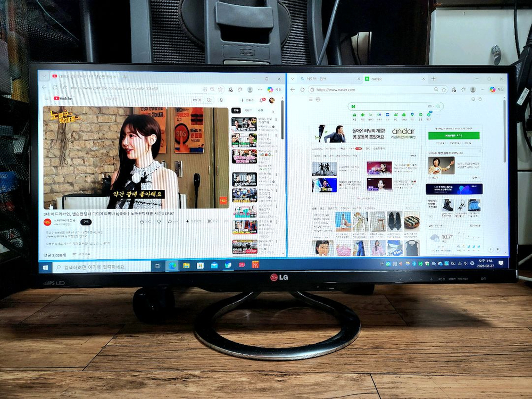Start a voice search via YouTube microphone icon
The height and width of the screenshot is (399, 532).
(x=221, y=100)
